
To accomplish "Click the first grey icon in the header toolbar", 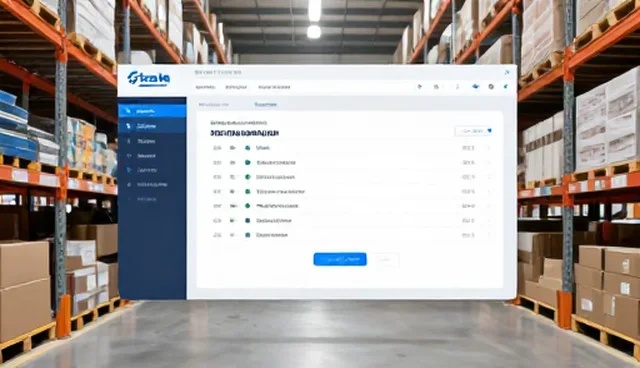I will click(420, 86).
